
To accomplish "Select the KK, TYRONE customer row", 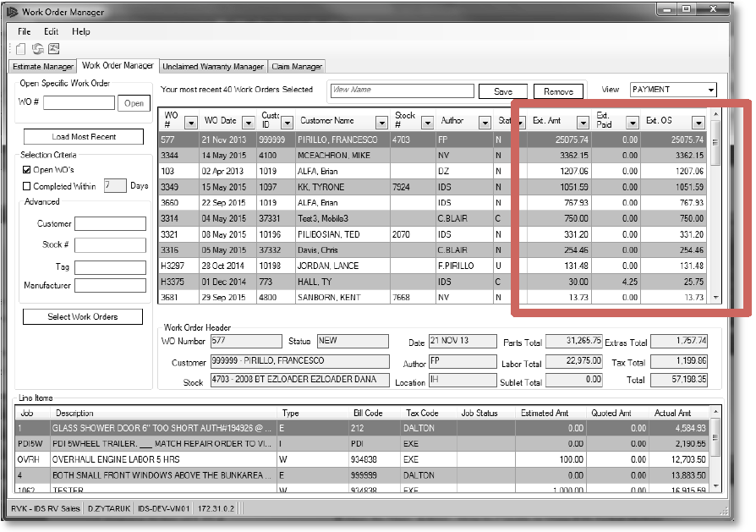I will tap(432, 187).
